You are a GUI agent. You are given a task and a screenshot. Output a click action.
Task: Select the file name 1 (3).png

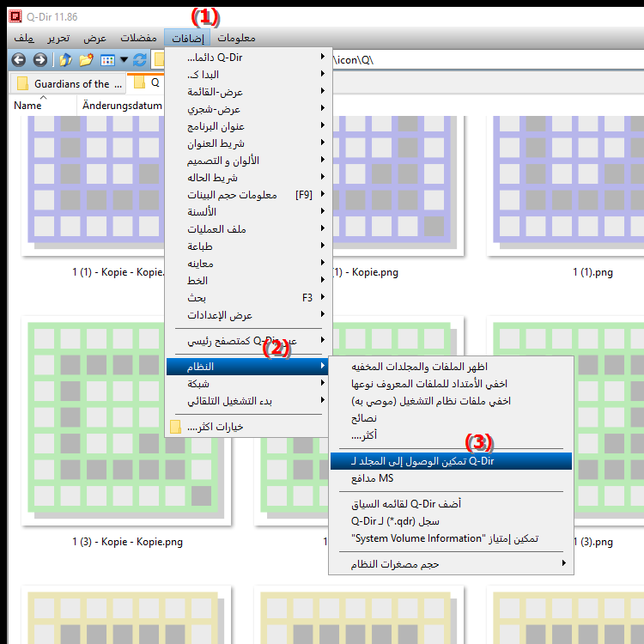pyautogui.click(x=593, y=542)
